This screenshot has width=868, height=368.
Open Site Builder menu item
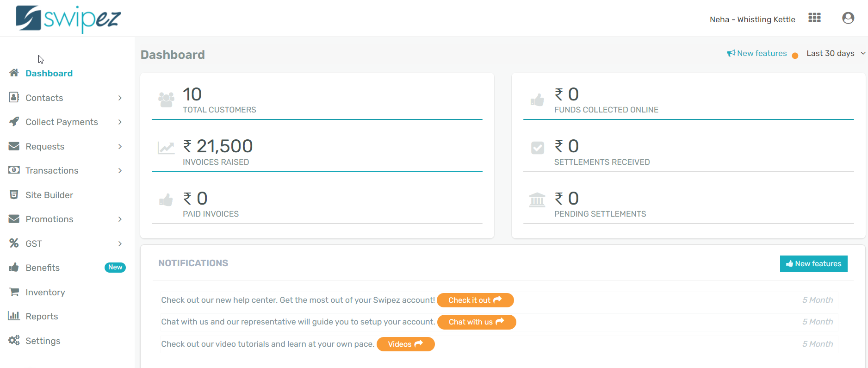[50, 195]
